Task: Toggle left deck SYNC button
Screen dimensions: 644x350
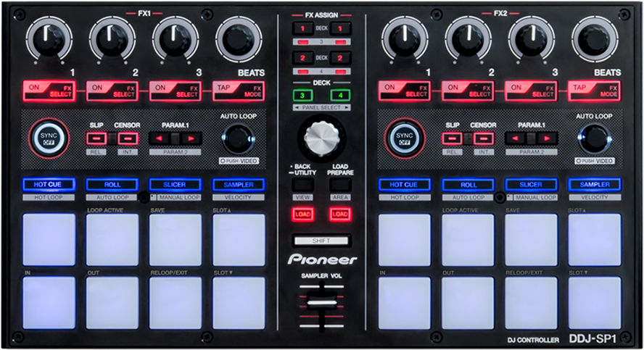Action: click(49, 138)
